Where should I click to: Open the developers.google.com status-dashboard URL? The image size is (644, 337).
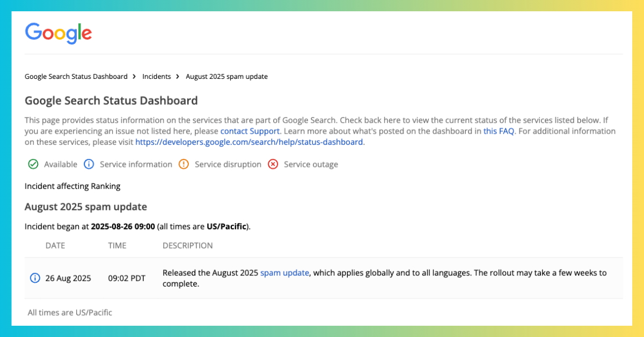249,142
